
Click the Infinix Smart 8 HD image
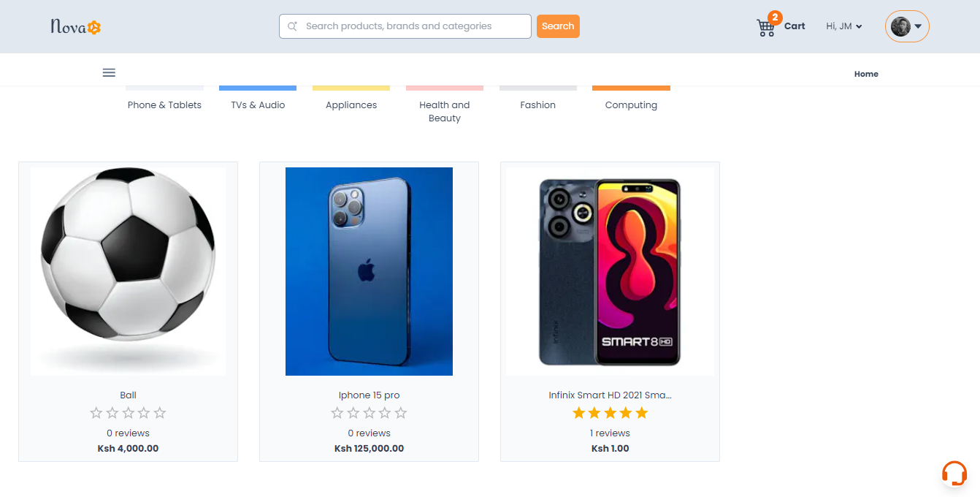point(610,271)
